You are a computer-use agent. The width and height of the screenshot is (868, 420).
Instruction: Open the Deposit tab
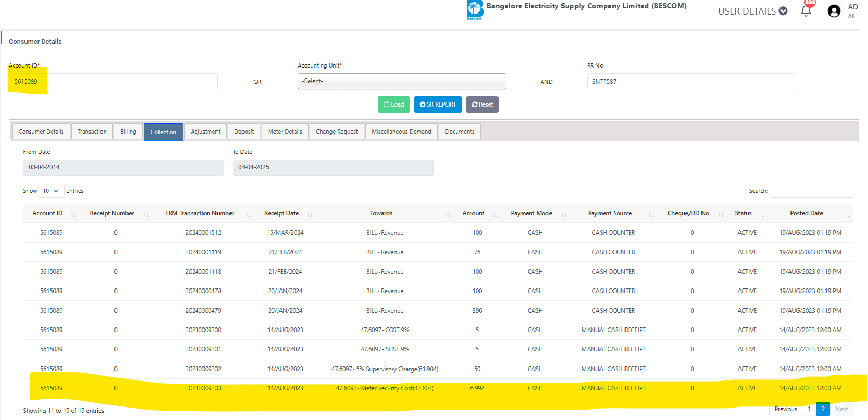244,132
